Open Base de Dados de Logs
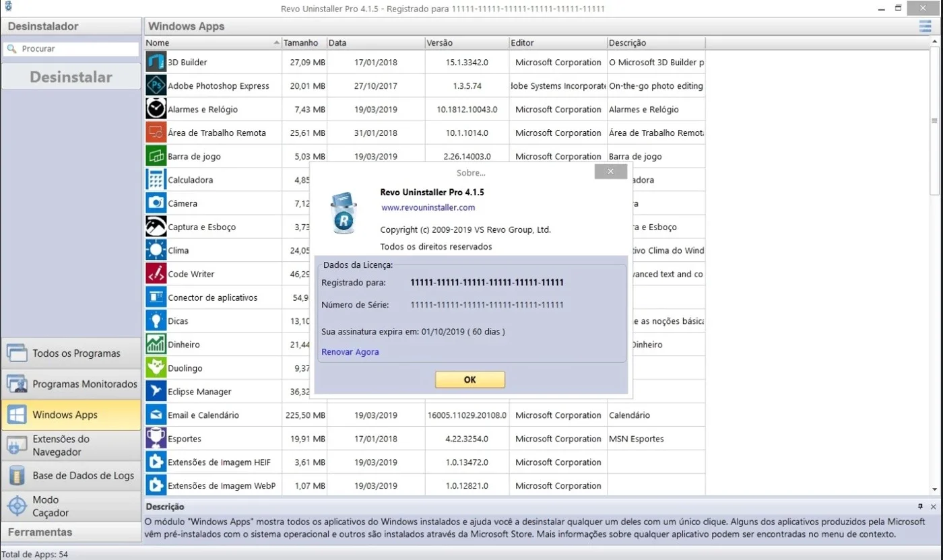Screen dimensions: 943x560 point(71,476)
